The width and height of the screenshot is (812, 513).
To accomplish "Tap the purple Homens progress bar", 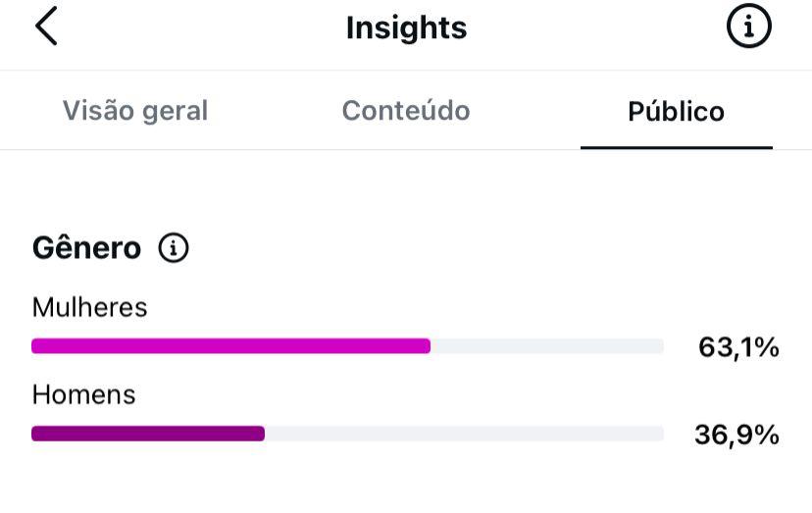I will pos(148,434).
